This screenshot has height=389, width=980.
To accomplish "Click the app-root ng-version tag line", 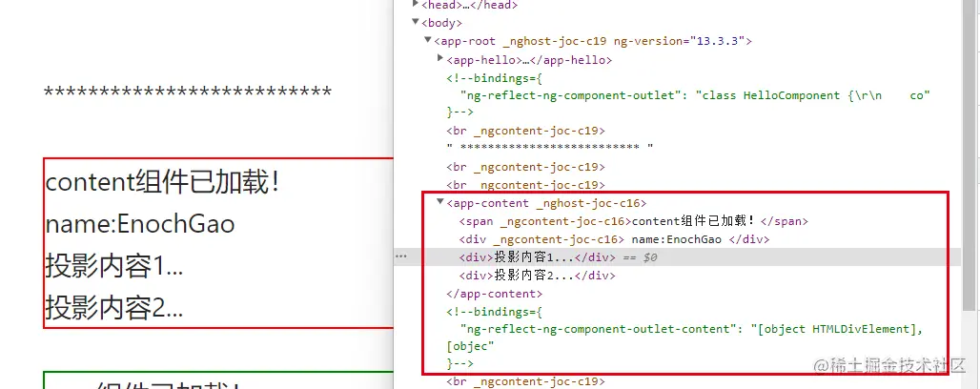I will tap(593, 41).
